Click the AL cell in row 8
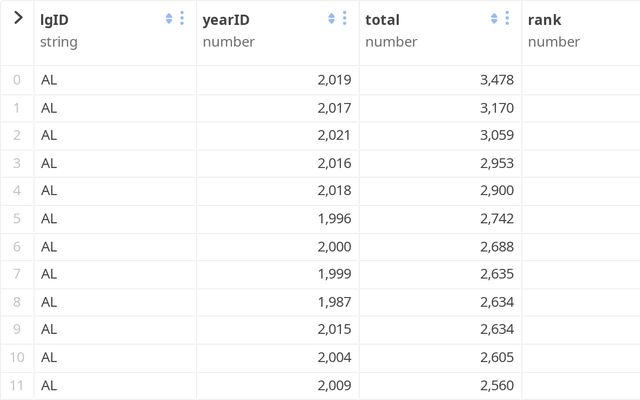 (115, 302)
